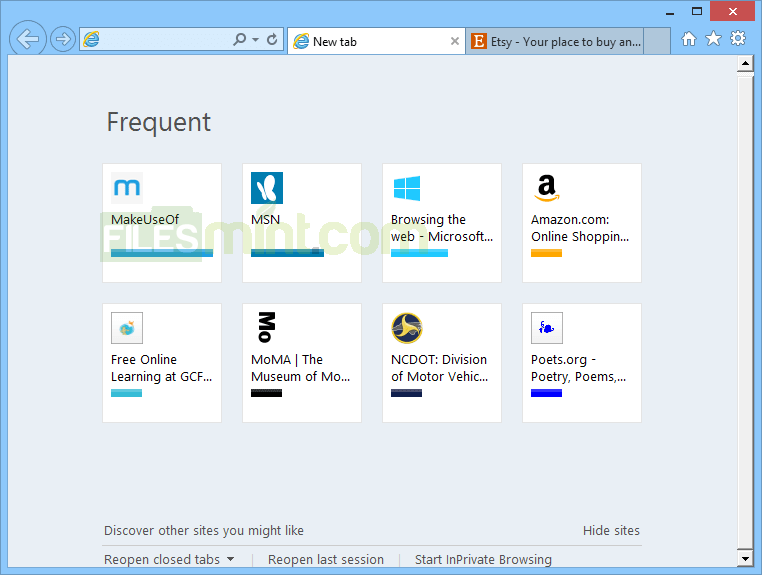Click the Frequent heading text

[158, 122]
